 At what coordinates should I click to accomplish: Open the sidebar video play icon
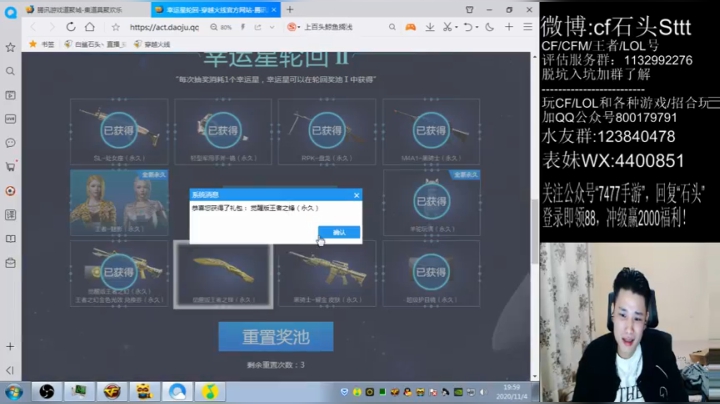10,95
